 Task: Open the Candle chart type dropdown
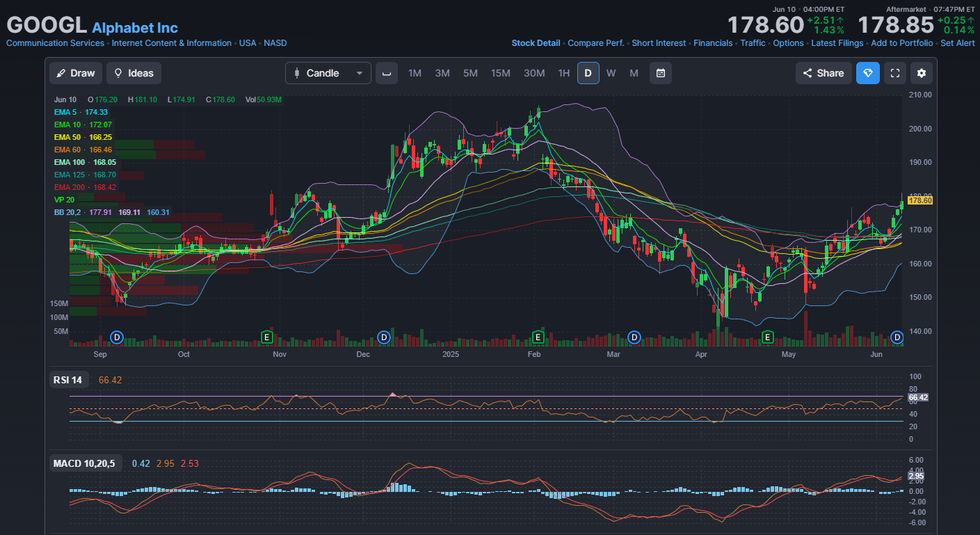[328, 73]
